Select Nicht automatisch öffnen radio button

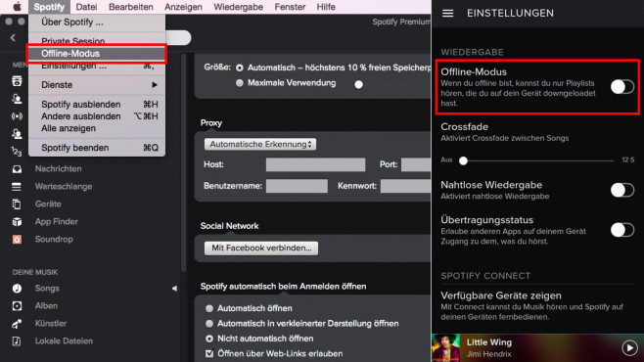(x=209, y=339)
